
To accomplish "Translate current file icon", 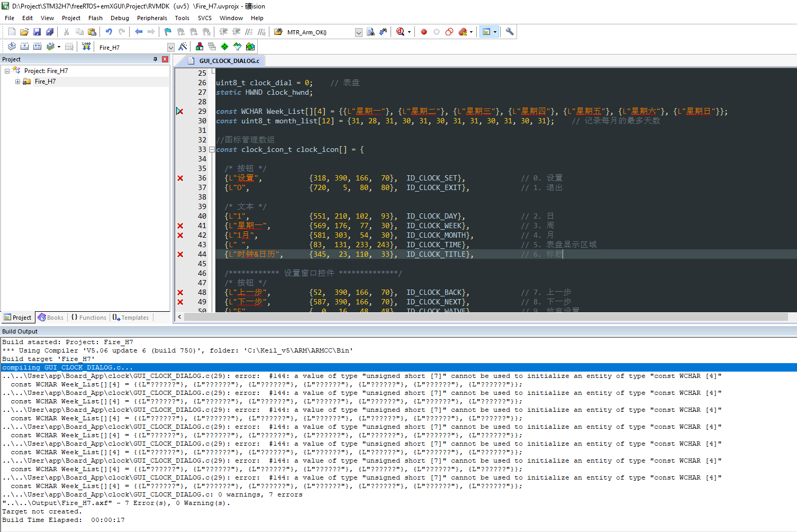I will [12, 47].
